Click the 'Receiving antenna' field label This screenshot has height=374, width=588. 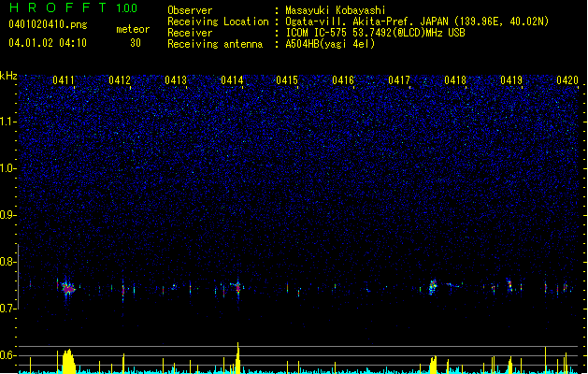[x=215, y=44]
